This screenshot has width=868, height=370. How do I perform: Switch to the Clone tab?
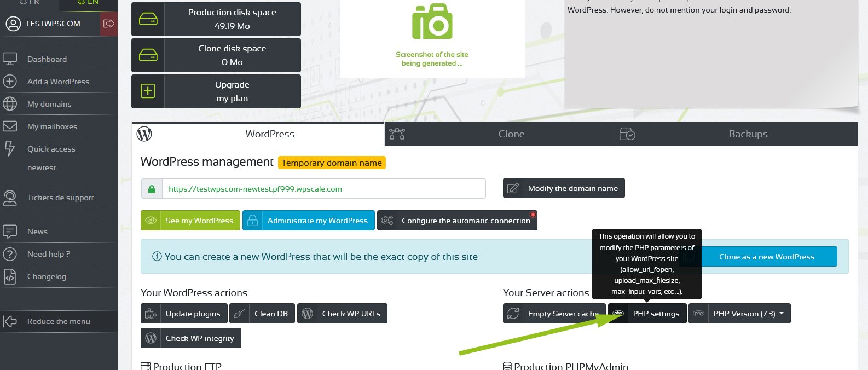pyautogui.click(x=511, y=134)
